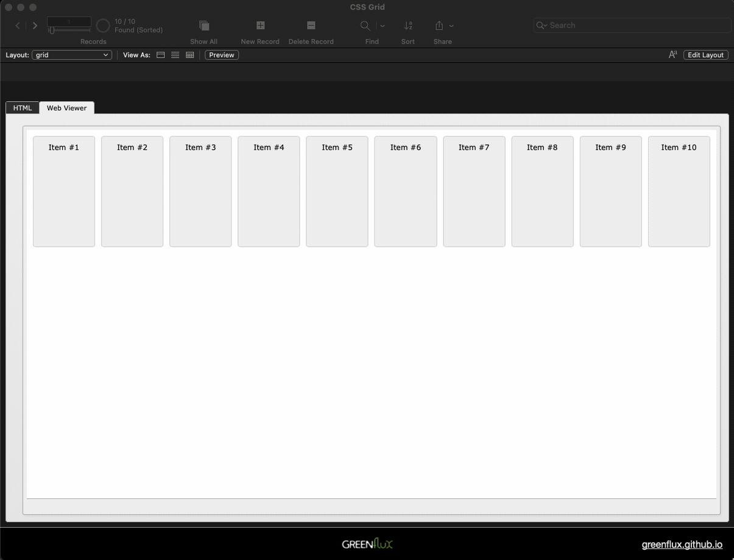The height and width of the screenshot is (560, 734).
Task: Open the Sort records dialog
Action: (408, 26)
